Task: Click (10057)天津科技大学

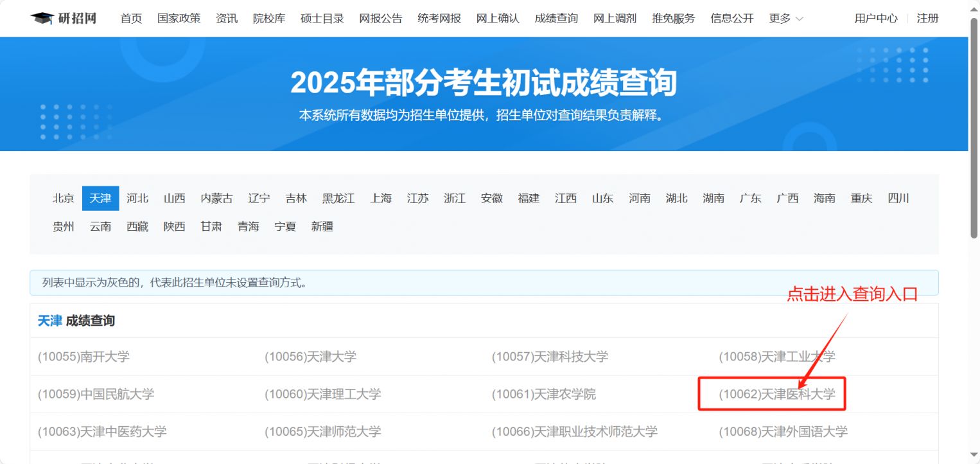Action: [x=550, y=357]
